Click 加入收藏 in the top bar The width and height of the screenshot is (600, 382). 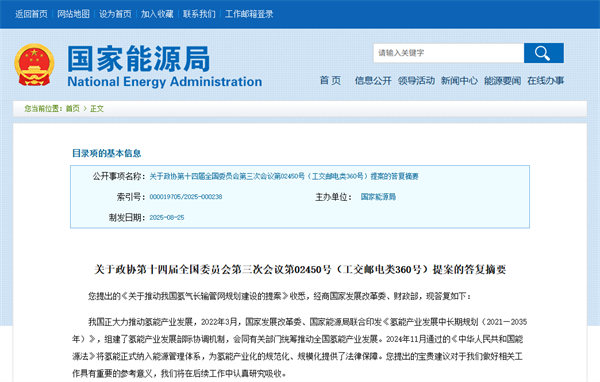[157, 14]
